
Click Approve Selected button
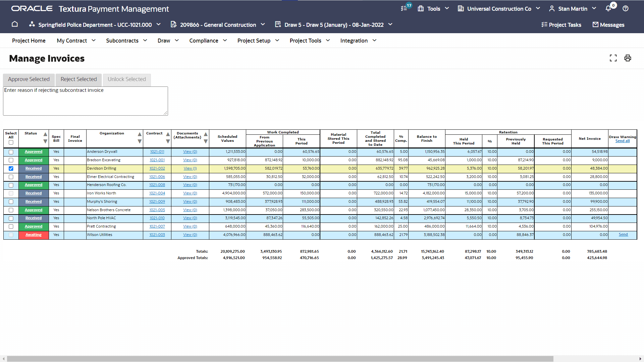click(29, 79)
